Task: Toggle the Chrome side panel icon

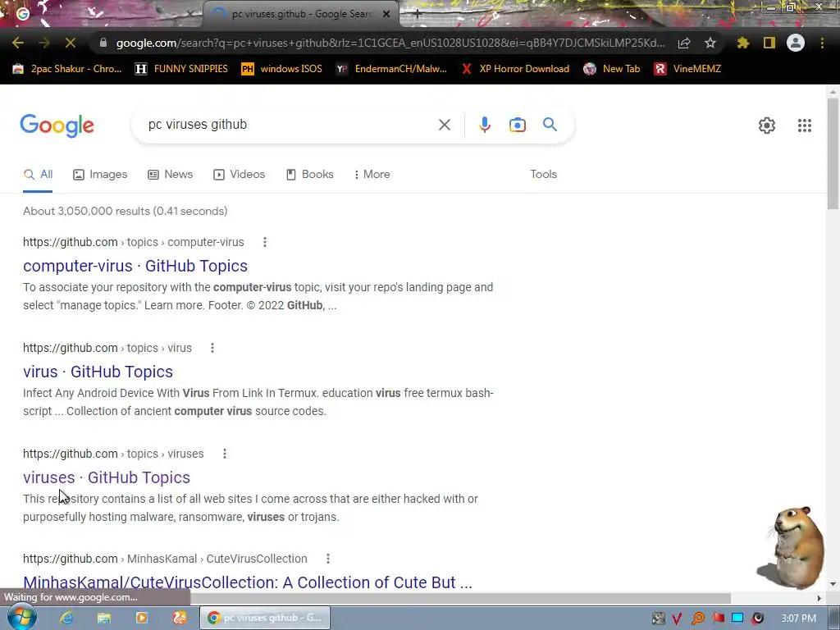Action: click(769, 43)
